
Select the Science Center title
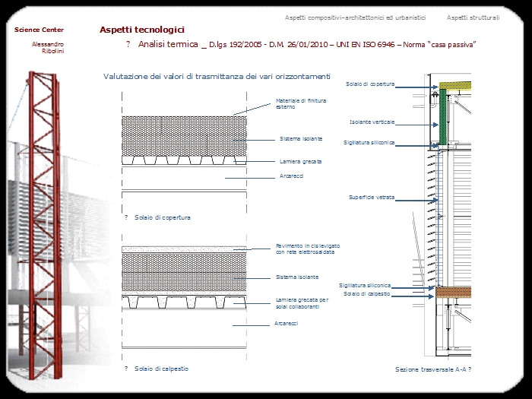(x=39, y=30)
